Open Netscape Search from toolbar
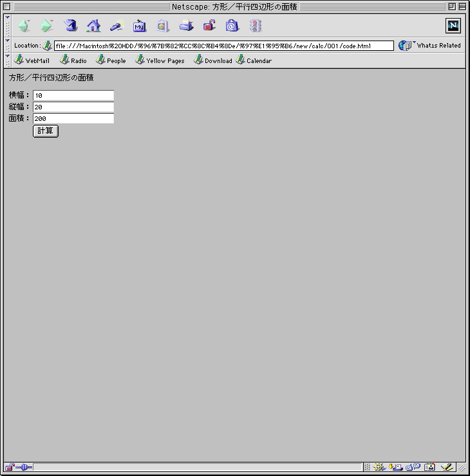This screenshot has height=476, width=470. click(x=117, y=26)
